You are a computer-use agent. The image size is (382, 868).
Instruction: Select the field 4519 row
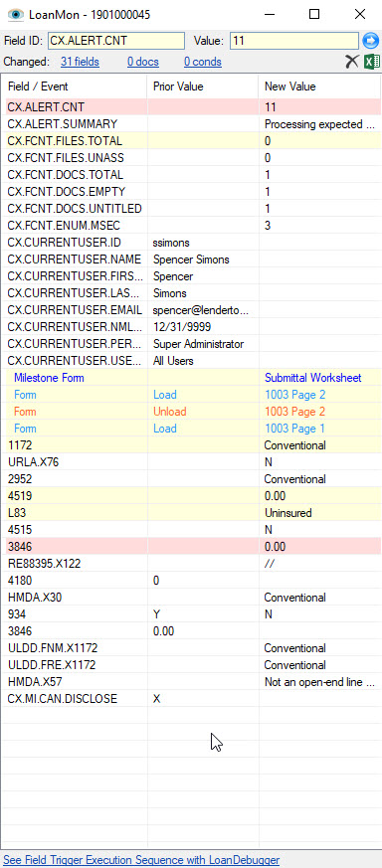pyautogui.click(x=191, y=496)
